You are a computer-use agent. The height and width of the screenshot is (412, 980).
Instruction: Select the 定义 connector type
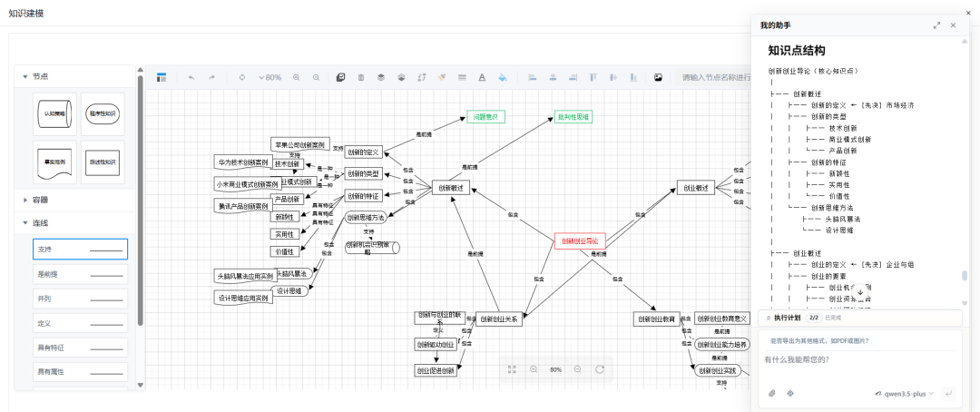click(80, 322)
